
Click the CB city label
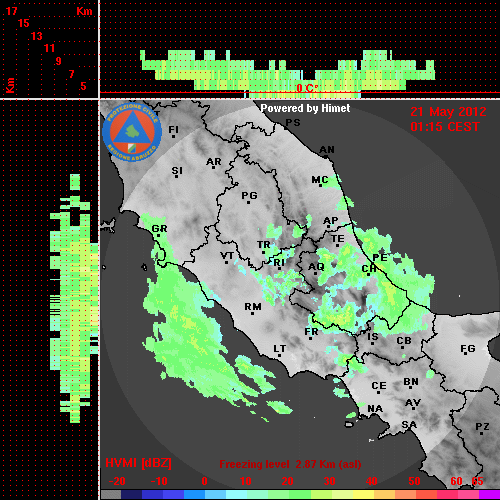click(x=404, y=341)
